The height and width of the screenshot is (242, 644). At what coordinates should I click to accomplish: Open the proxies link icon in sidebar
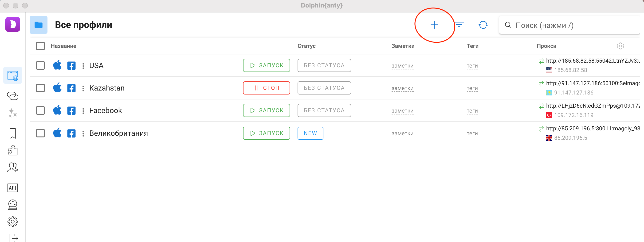point(12,96)
